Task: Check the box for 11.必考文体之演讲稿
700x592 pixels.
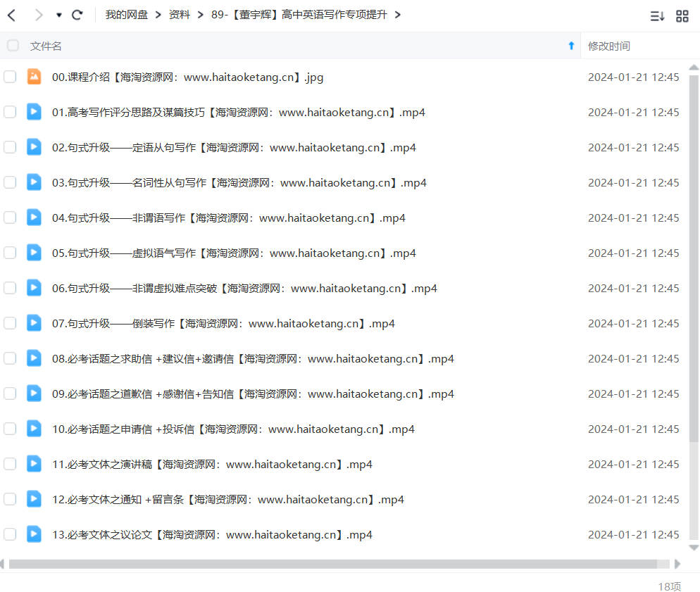Action: [x=10, y=465]
